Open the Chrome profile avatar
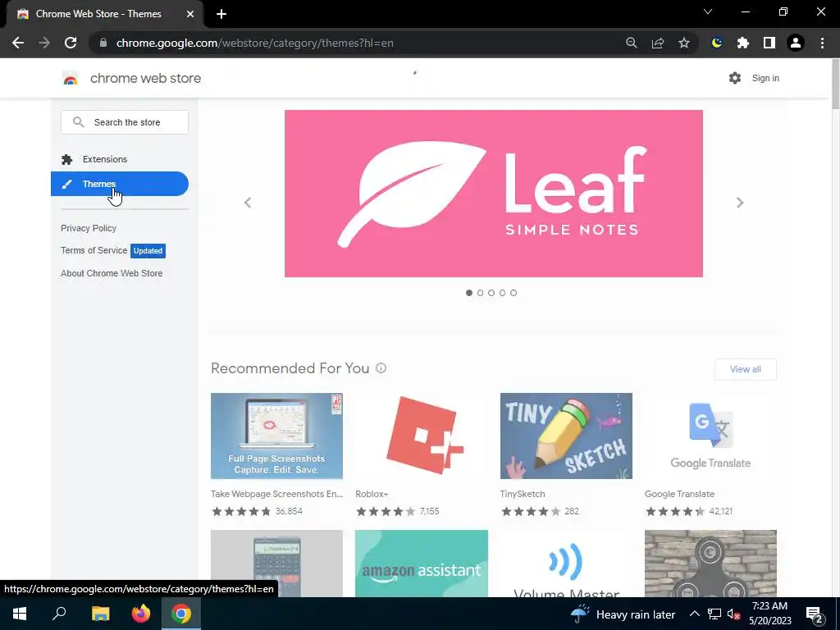 (x=796, y=43)
